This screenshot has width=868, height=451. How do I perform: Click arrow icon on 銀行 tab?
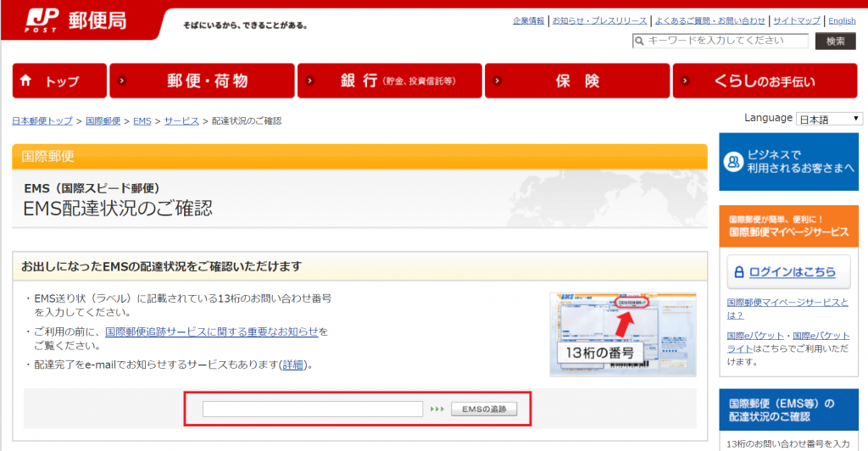click(310, 81)
